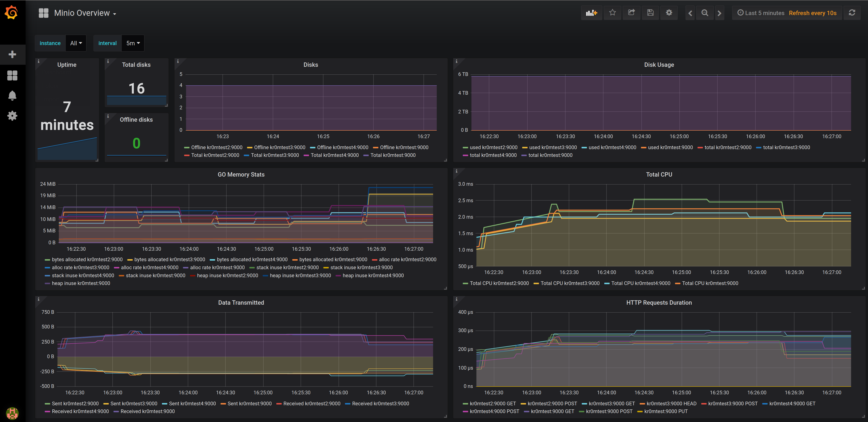The width and height of the screenshot is (868, 422).
Task: Open Alerting bell icon in sidebar
Action: tap(13, 95)
